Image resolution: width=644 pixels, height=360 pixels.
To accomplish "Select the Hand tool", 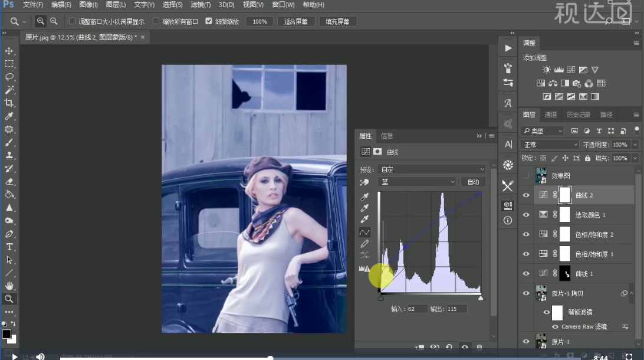I will click(x=9, y=286).
